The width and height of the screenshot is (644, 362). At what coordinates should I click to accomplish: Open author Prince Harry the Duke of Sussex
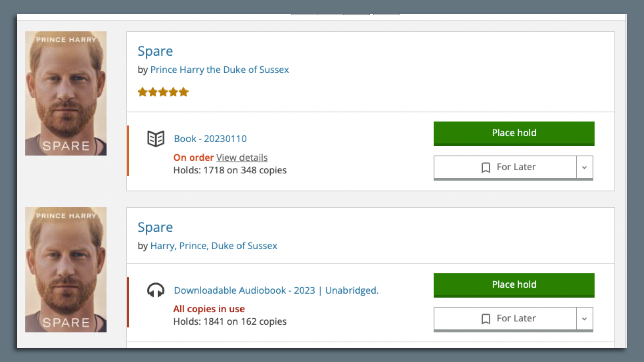click(219, 70)
